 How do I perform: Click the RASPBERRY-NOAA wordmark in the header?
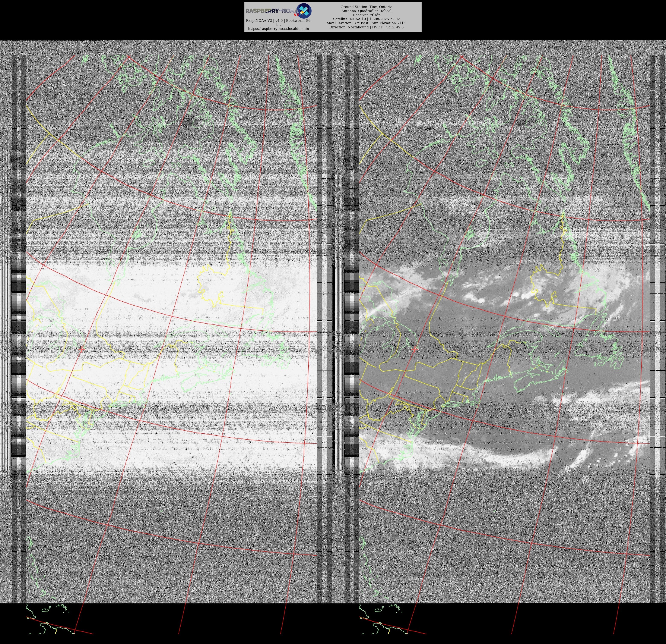[270, 11]
